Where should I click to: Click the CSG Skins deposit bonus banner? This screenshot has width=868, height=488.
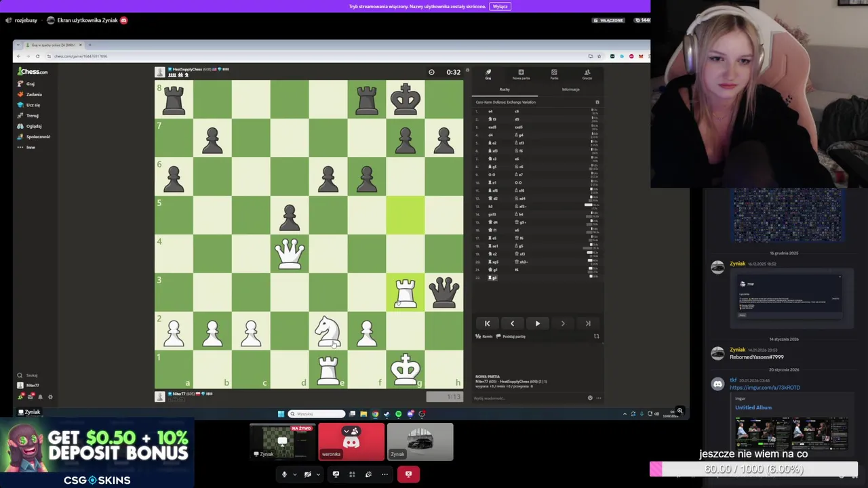point(97,454)
